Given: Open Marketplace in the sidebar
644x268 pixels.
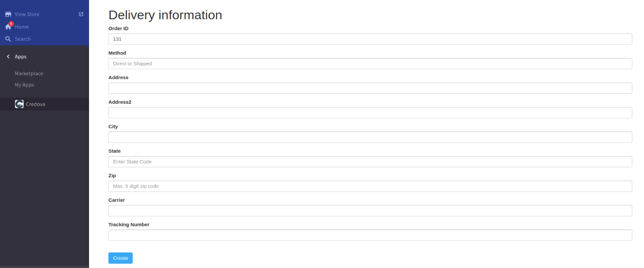Looking at the screenshot, I should point(29,73).
